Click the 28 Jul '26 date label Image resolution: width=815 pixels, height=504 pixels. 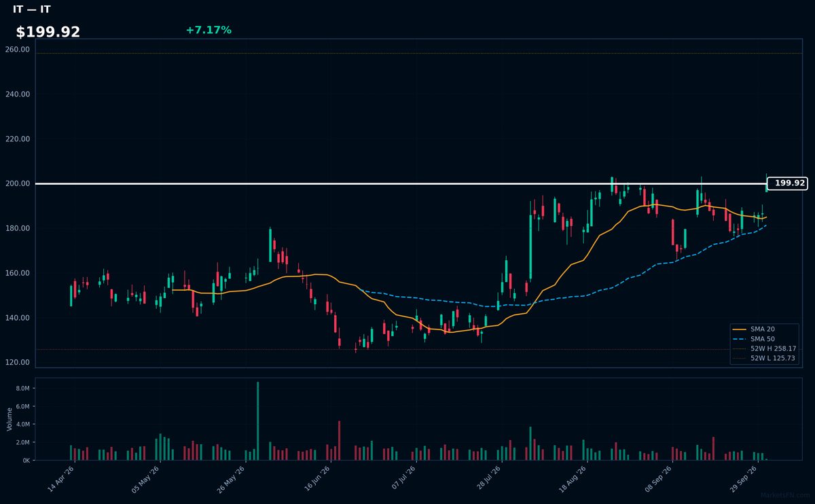point(488,479)
